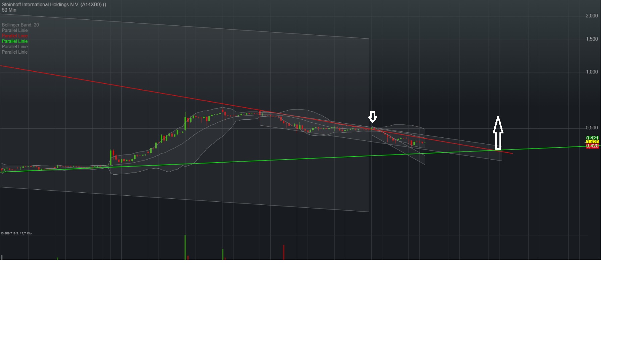Viewport: 644px width, 362px height.
Task: Toggle the red Parallel Linie legend entry
Action: [x=15, y=36]
